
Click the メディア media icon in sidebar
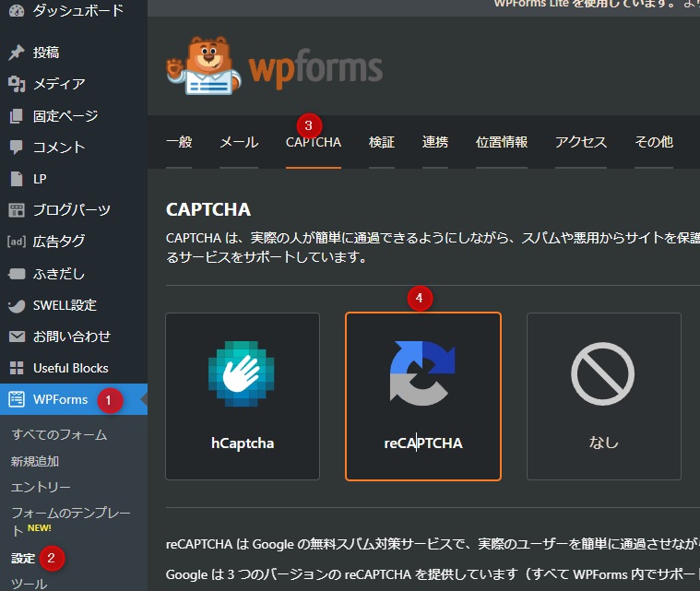(x=17, y=84)
